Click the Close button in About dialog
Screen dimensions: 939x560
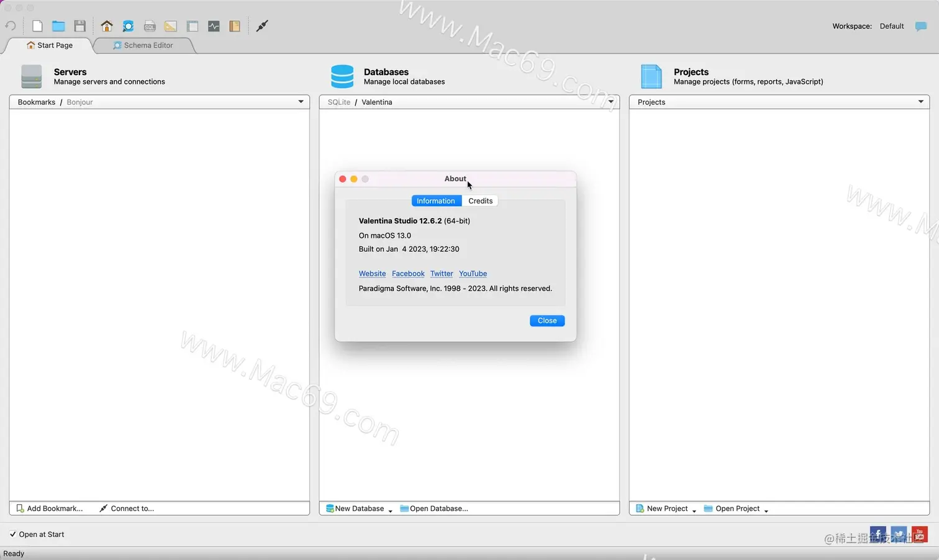pyautogui.click(x=547, y=321)
